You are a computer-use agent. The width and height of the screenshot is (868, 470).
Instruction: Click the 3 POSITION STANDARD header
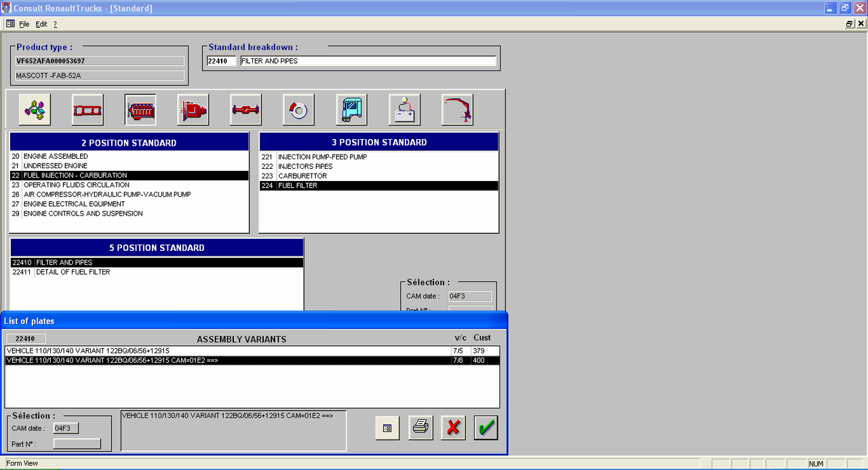[x=379, y=142]
